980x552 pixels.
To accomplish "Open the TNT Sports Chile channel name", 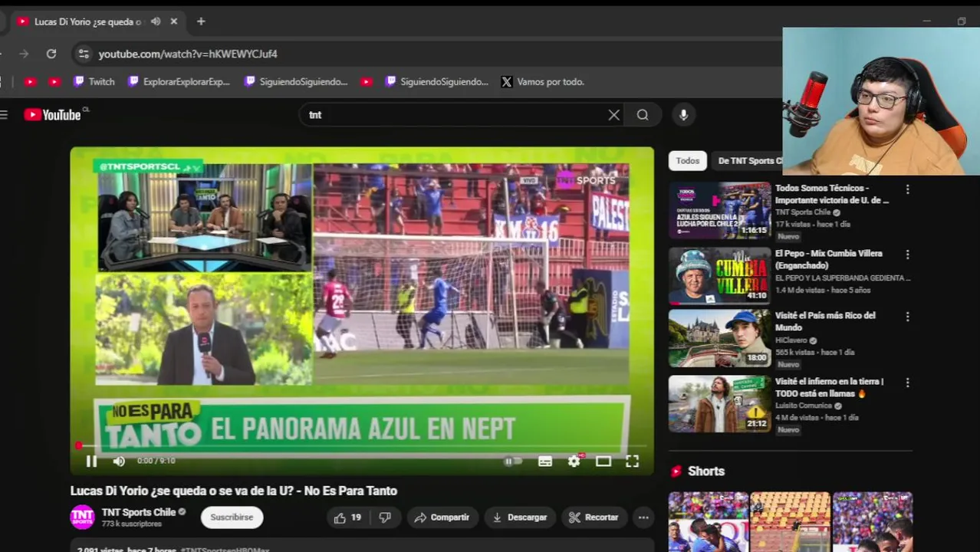I will 139,512.
